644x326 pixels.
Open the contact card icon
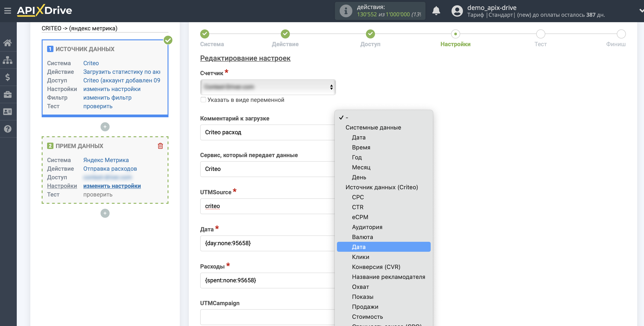7,112
